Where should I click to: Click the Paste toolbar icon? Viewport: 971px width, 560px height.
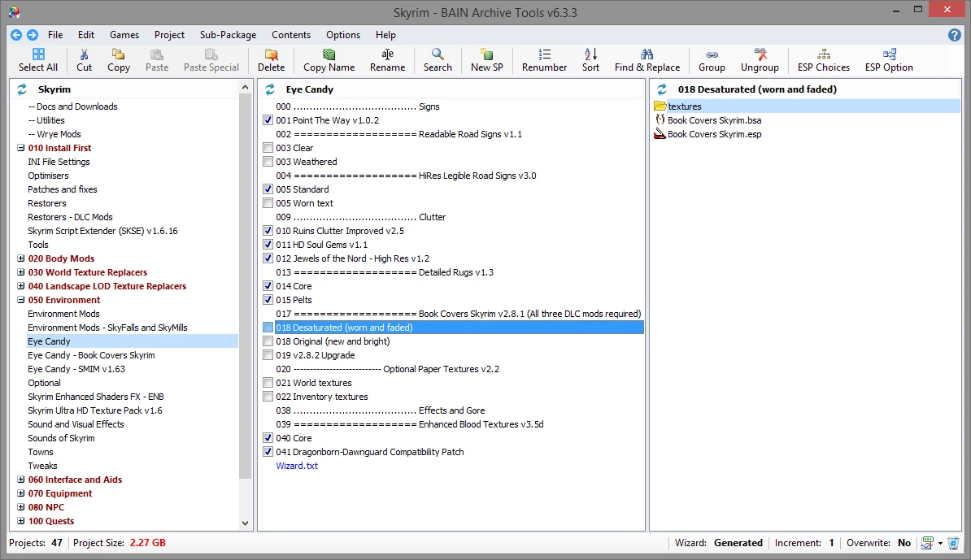(157, 54)
